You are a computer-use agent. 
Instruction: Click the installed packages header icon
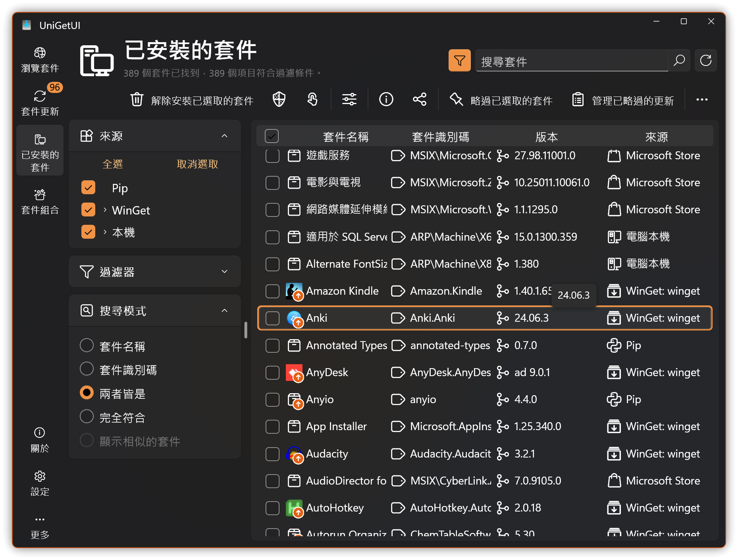pyautogui.click(x=97, y=60)
